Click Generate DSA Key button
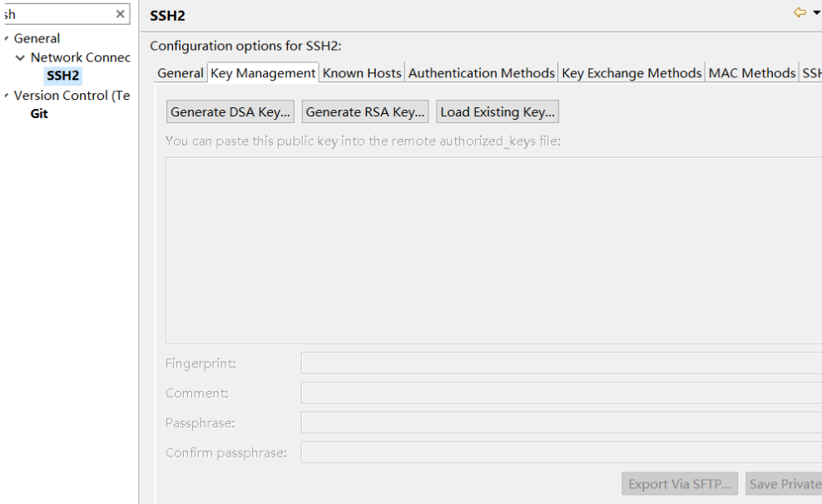This screenshot has height=504, width=822. (x=230, y=112)
